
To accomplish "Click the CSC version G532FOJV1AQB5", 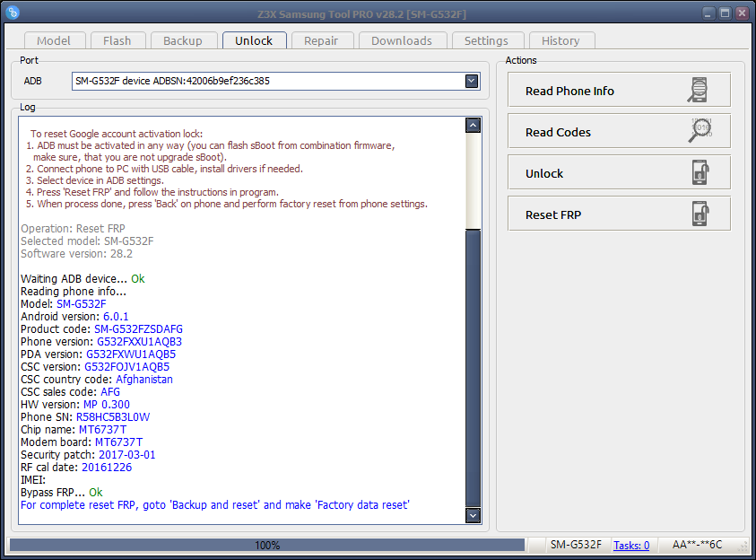I will click(x=126, y=367).
